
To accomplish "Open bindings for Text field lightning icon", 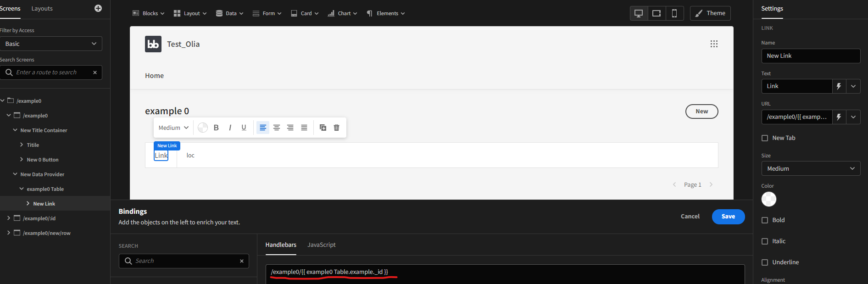I will [x=839, y=86].
